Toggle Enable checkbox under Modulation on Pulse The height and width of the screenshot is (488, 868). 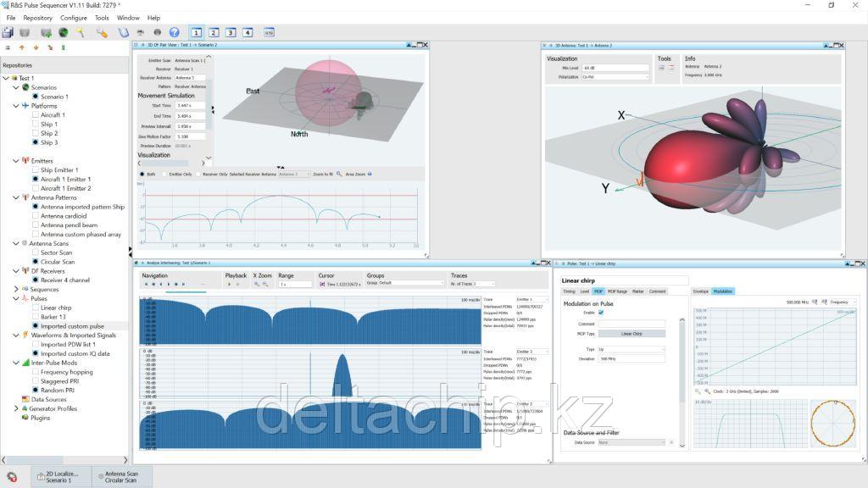coord(601,313)
